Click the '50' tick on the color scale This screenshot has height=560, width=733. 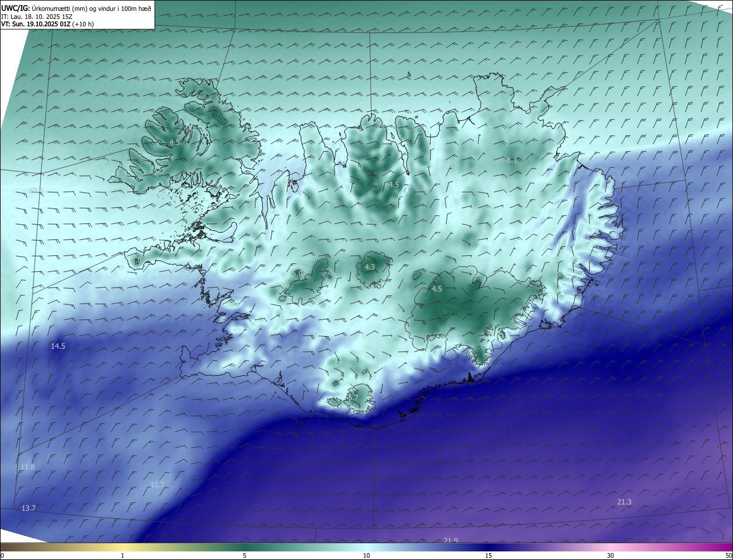pos(728,555)
